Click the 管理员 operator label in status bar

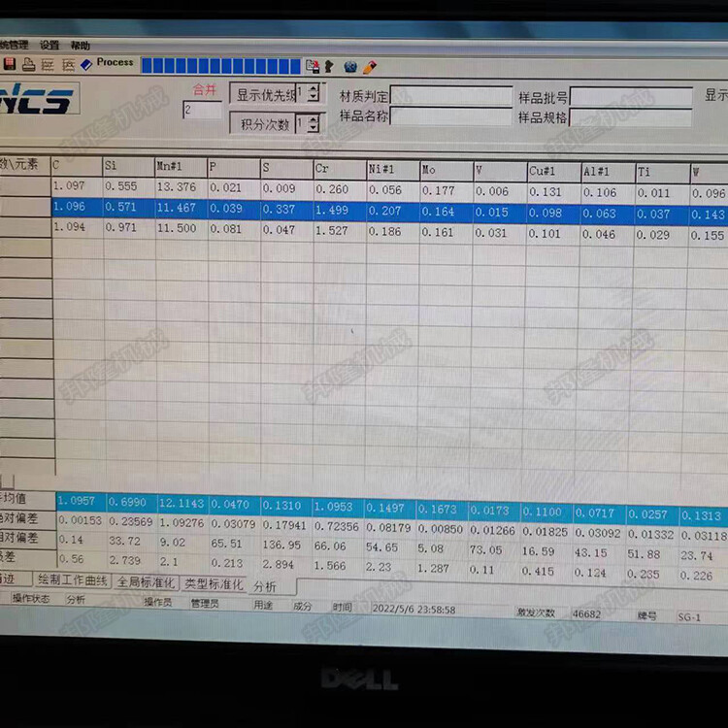[205, 604]
